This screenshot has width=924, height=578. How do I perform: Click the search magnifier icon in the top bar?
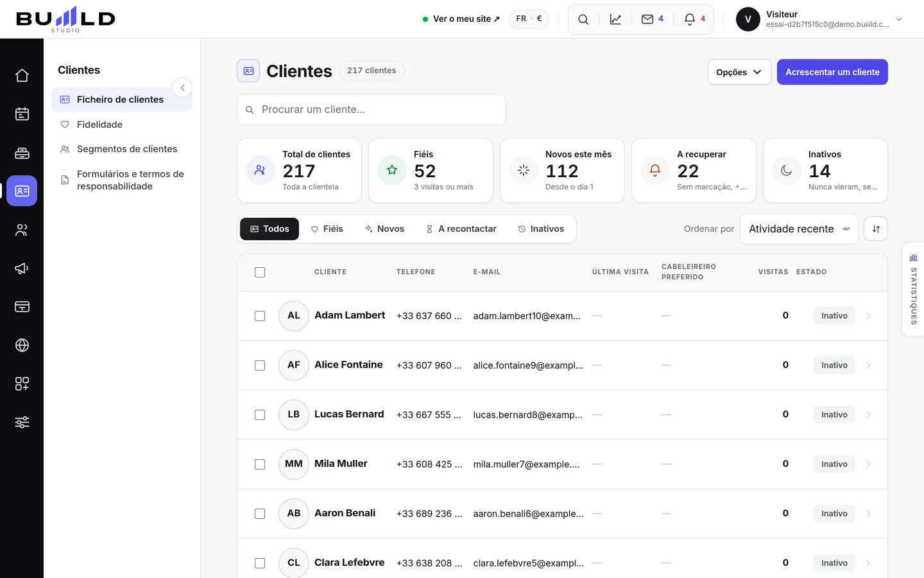[x=583, y=19]
